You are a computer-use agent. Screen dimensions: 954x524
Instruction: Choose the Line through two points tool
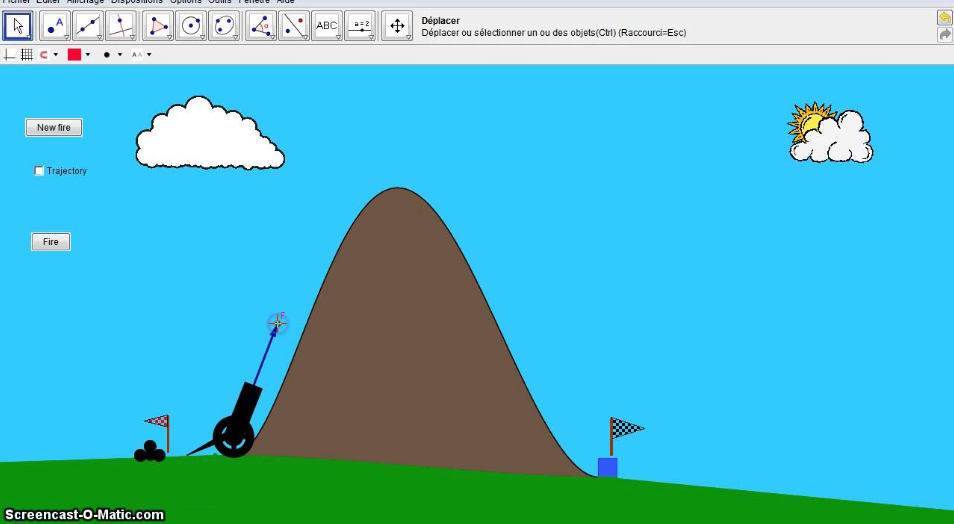click(x=88, y=26)
